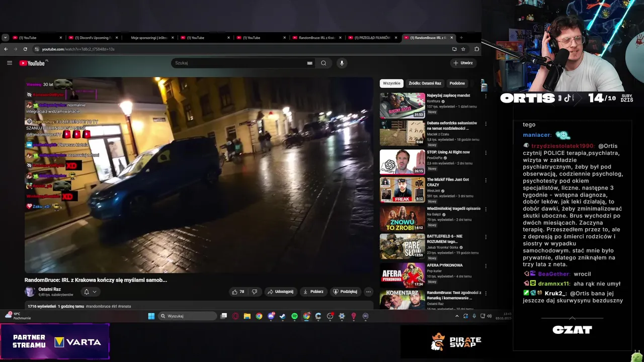The width and height of the screenshot is (644, 362).
Task: Go back with the browser back arrow
Action: pos(6,49)
